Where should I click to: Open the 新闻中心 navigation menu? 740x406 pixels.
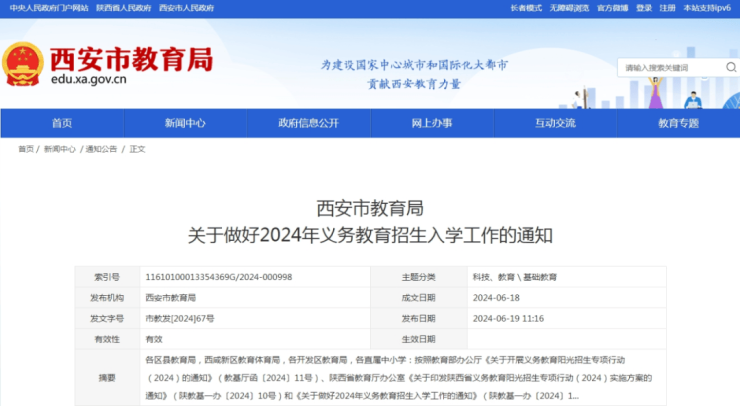(x=185, y=123)
